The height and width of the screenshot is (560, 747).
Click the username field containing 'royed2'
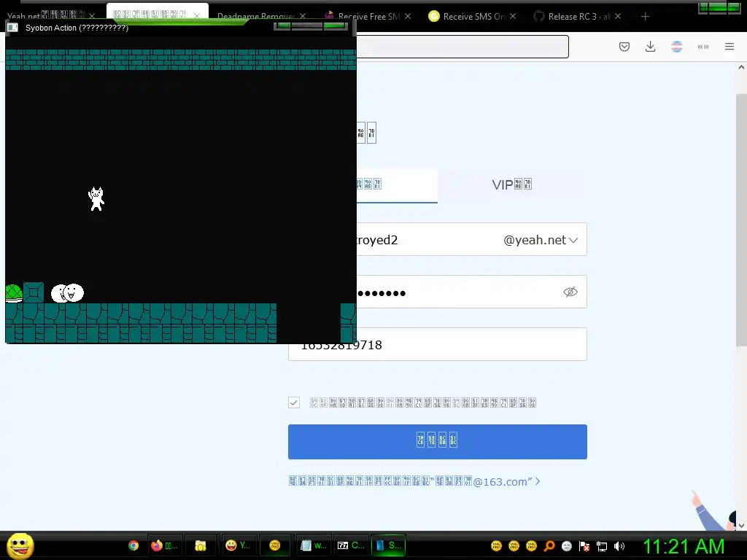[x=472, y=239]
